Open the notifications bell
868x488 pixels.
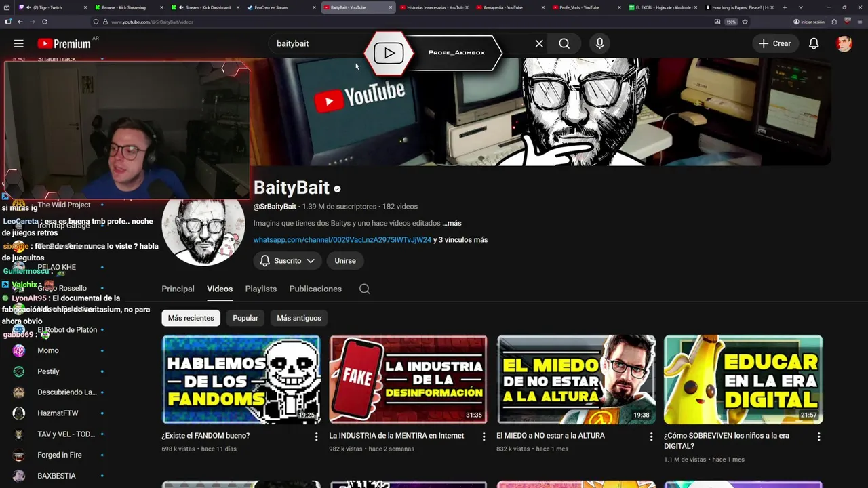(x=814, y=43)
